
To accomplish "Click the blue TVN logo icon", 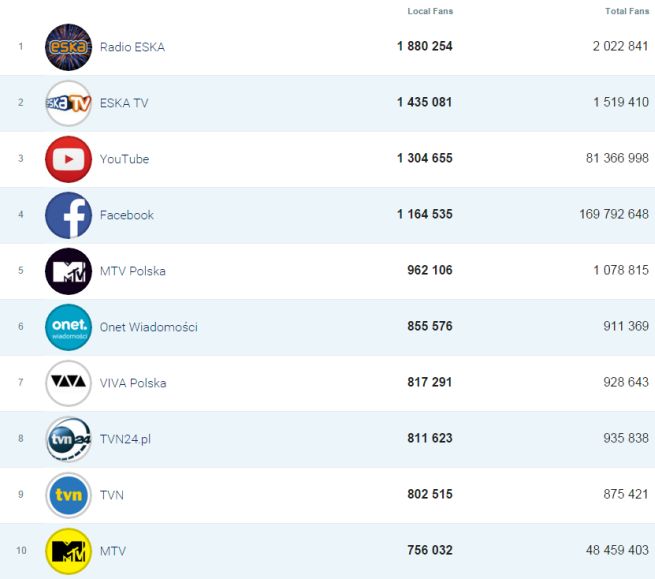I will (68, 495).
